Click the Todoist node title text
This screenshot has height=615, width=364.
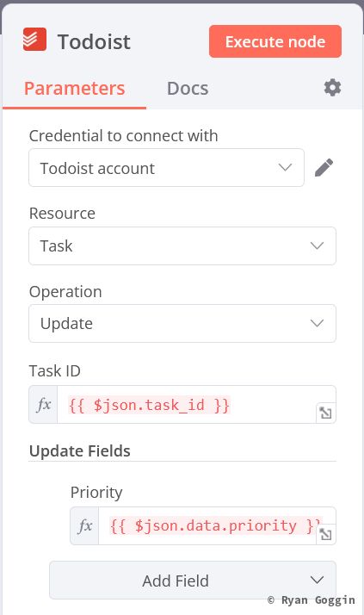pyautogui.click(x=94, y=41)
